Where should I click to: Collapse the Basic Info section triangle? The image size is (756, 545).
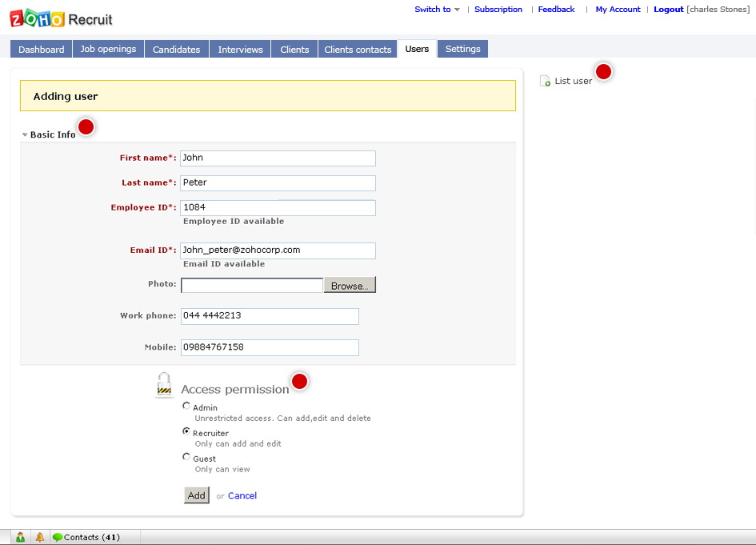[25, 134]
